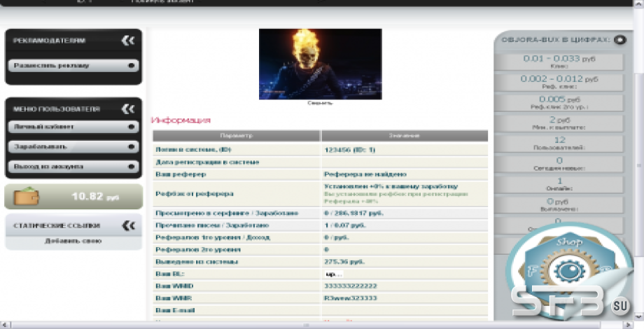The width and height of the screenshot is (644, 329).
Task: Click the Выплачено 0 руб stat
Action: [559, 204]
